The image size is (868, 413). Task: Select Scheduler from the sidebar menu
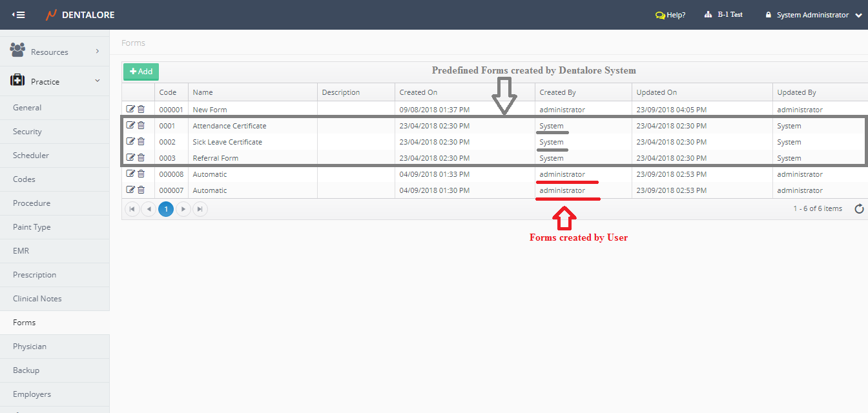pyautogui.click(x=31, y=156)
